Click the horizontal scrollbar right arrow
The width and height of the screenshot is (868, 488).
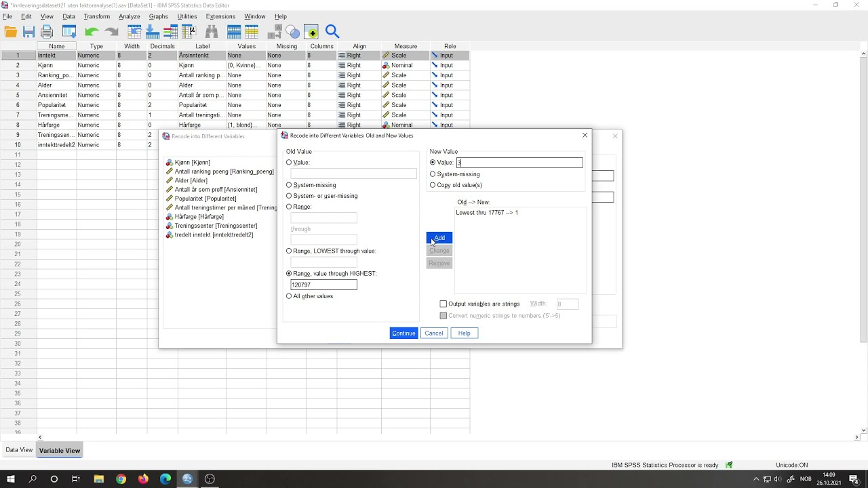click(856, 438)
